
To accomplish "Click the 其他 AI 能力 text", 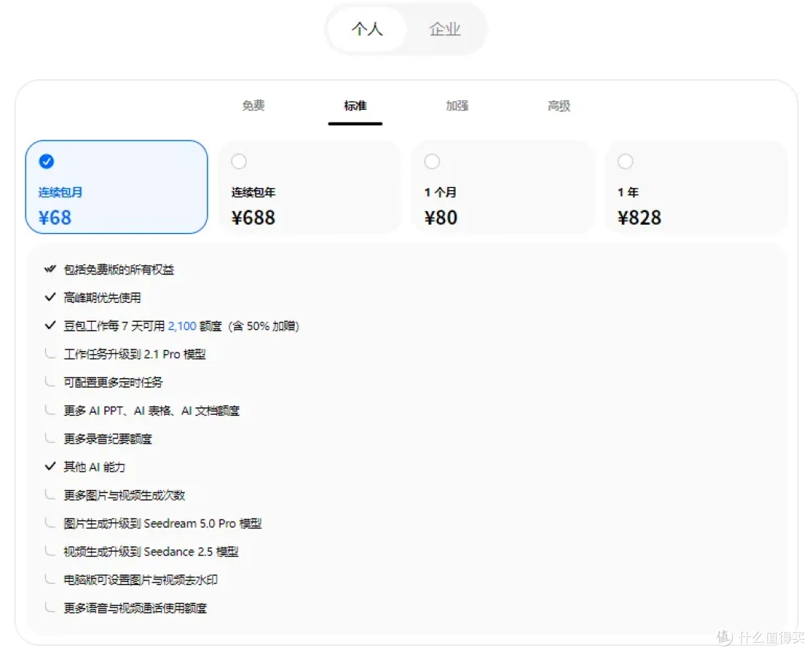I will 94,467.
